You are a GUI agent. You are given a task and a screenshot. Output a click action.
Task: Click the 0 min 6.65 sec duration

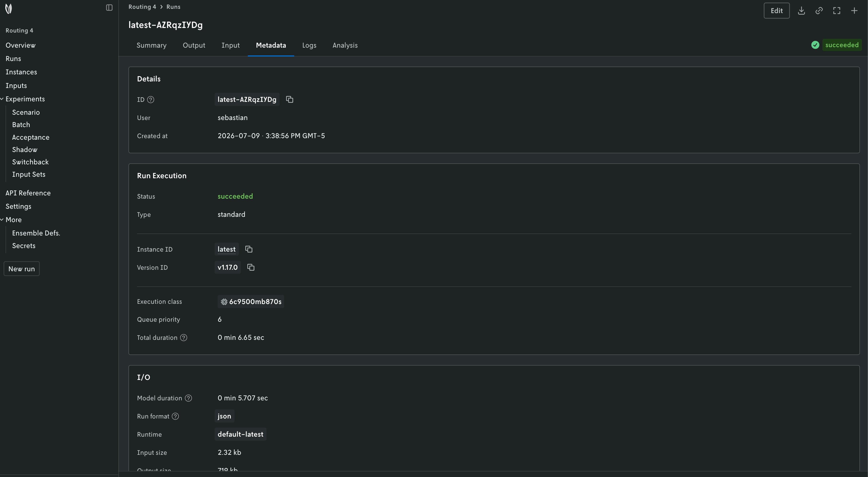click(241, 338)
